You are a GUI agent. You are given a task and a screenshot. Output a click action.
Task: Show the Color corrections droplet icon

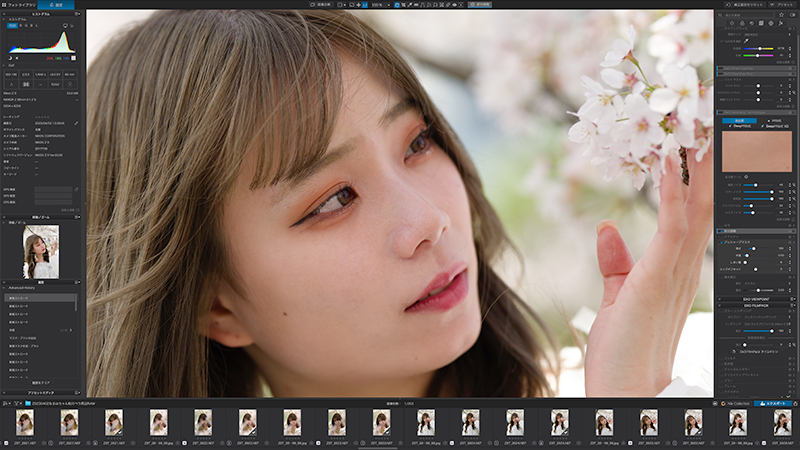point(742,23)
